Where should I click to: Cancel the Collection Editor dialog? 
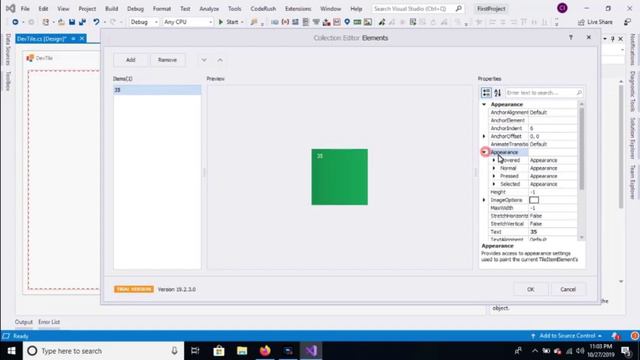click(568, 289)
